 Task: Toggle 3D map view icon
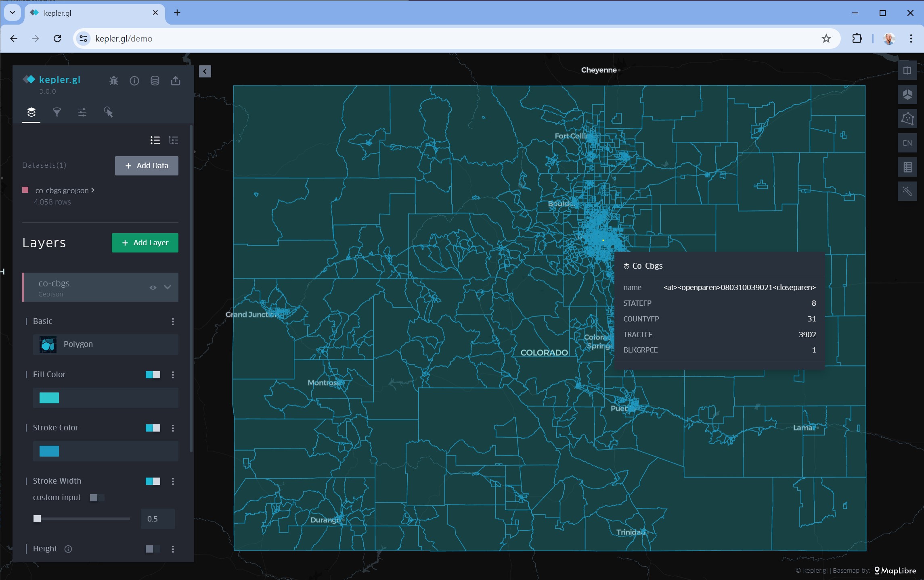click(x=907, y=94)
